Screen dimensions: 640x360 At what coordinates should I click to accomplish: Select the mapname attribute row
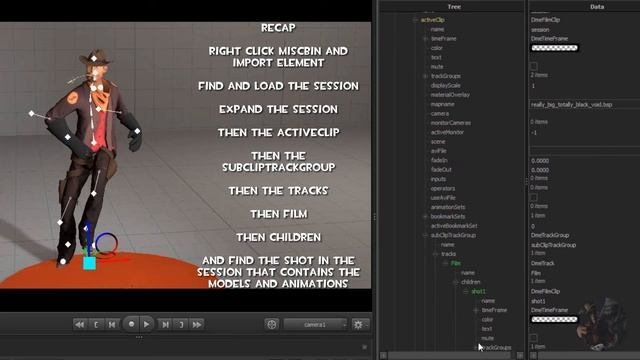(442, 104)
